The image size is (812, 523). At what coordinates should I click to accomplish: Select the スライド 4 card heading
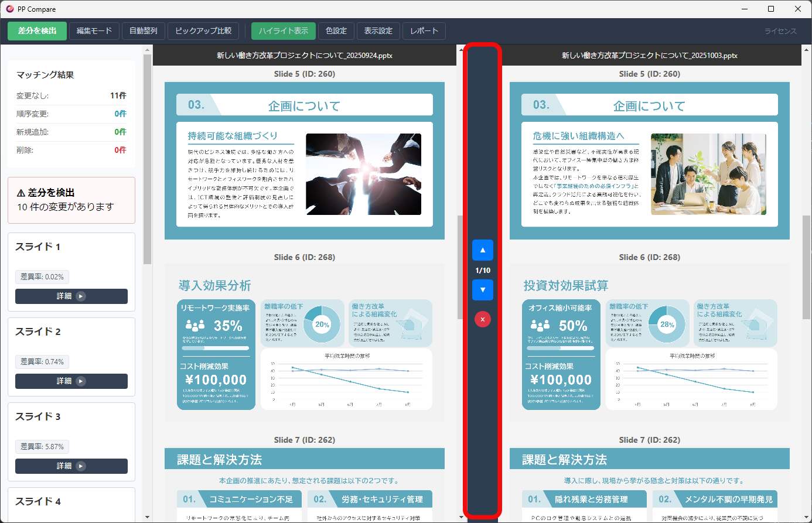[38, 501]
